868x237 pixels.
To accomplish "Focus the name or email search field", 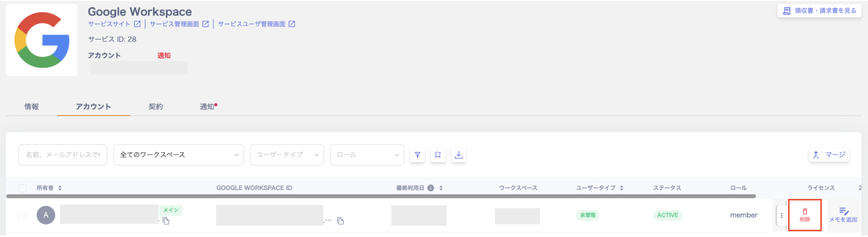I will pyautogui.click(x=63, y=154).
